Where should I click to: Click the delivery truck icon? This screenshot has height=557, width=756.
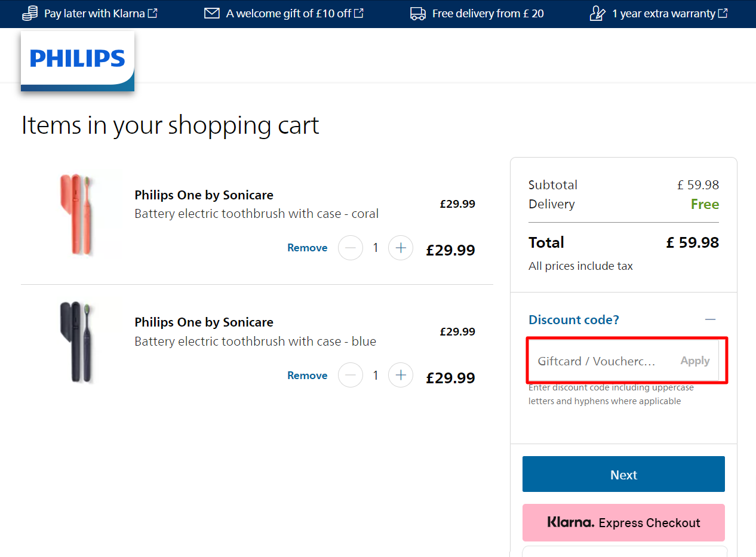tap(418, 13)
